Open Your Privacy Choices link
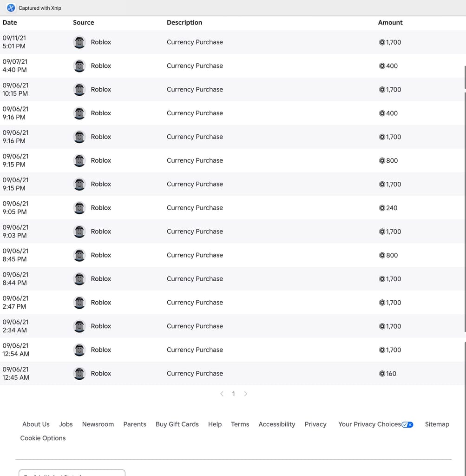Image resolution: width=466 pixels, height=476 pixels. click(375, 424)
